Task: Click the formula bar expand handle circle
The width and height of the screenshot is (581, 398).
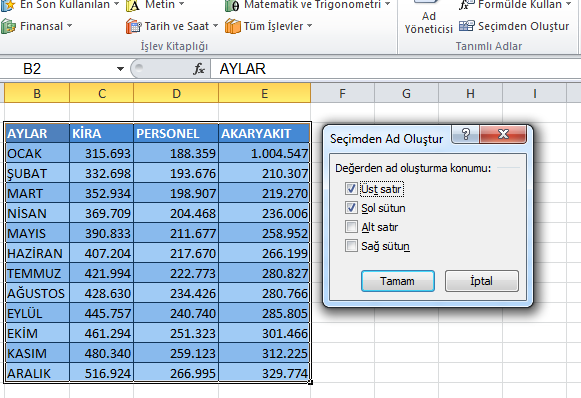Action: 139,68
